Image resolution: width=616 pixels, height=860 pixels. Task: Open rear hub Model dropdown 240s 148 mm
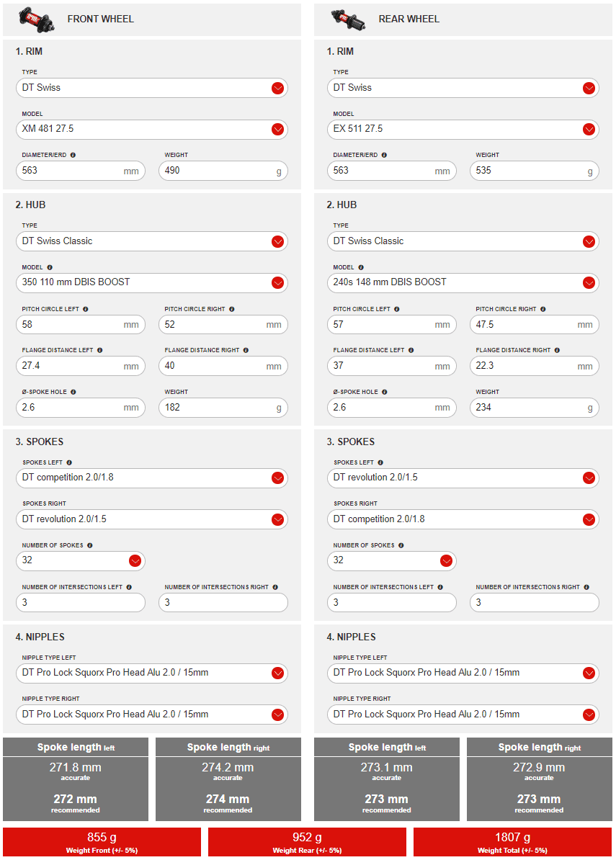589,282
